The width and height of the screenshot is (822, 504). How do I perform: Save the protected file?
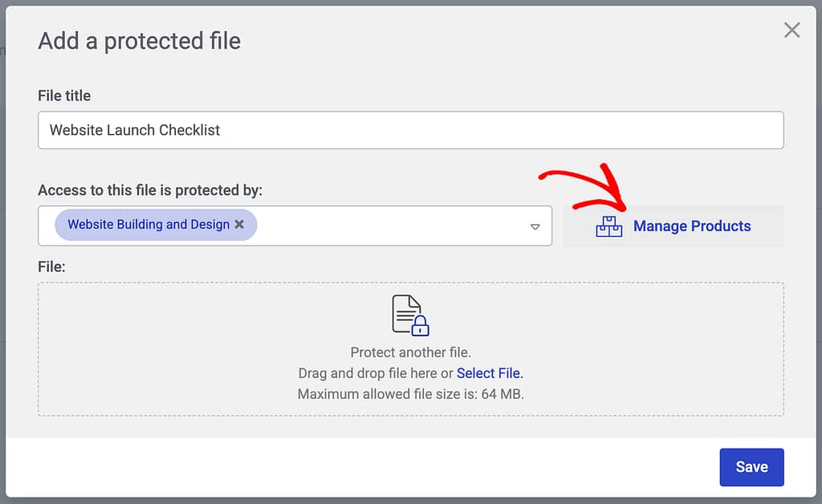point(751,467)
